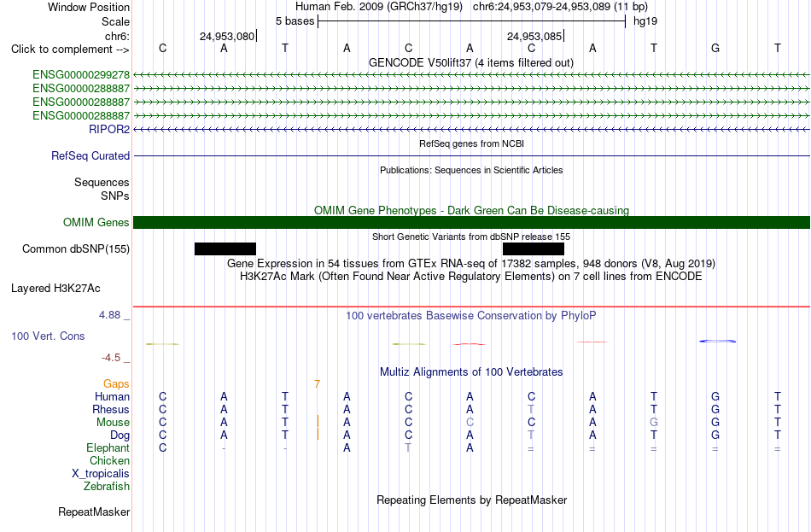Image resolution: width=811 pixels, height=532 pixels.
Task: Select the 'Click to complement -->' label
Action: (70, 50)
